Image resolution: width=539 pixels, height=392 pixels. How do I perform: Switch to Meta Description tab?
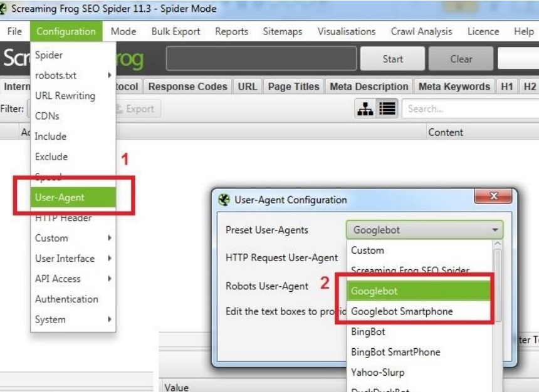369,86
